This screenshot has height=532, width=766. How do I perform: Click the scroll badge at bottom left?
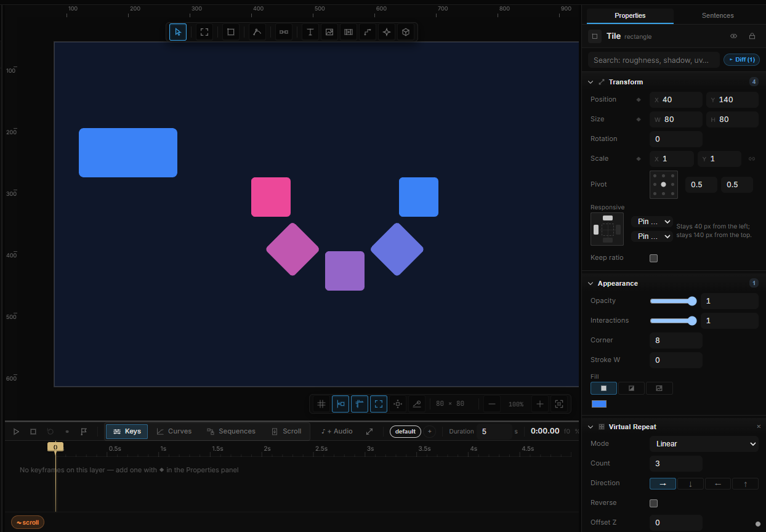tap(28, 523)
